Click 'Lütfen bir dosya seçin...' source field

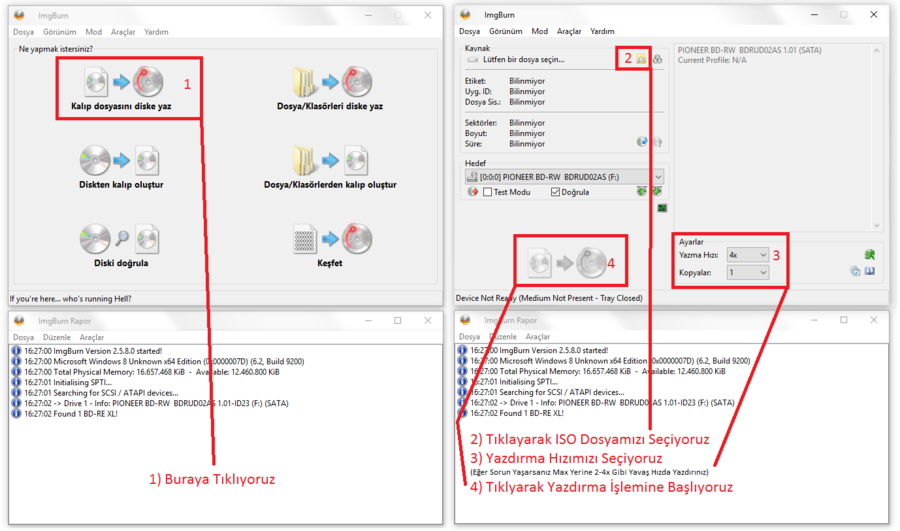[523, 60]
